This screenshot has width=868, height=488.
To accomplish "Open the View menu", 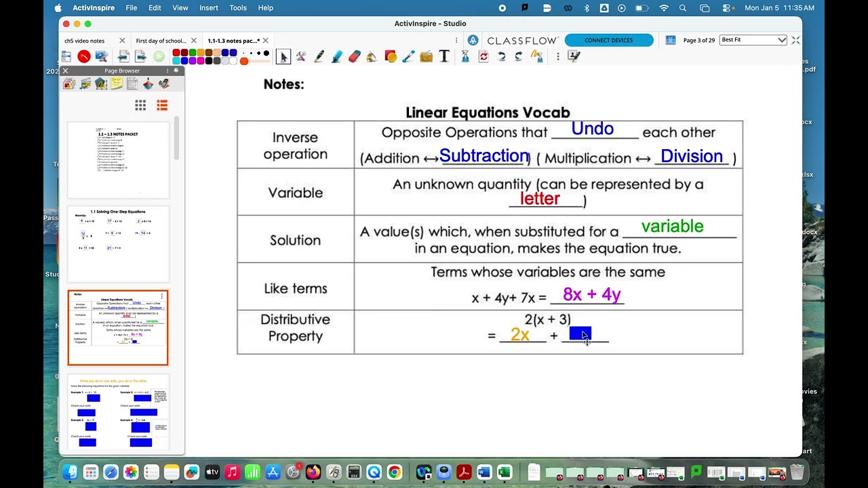I will [180, 7].
